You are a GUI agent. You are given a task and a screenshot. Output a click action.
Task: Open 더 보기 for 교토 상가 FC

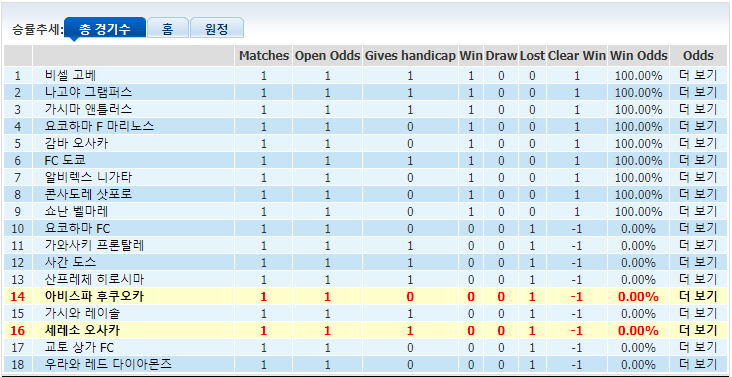tap(698, 348)
